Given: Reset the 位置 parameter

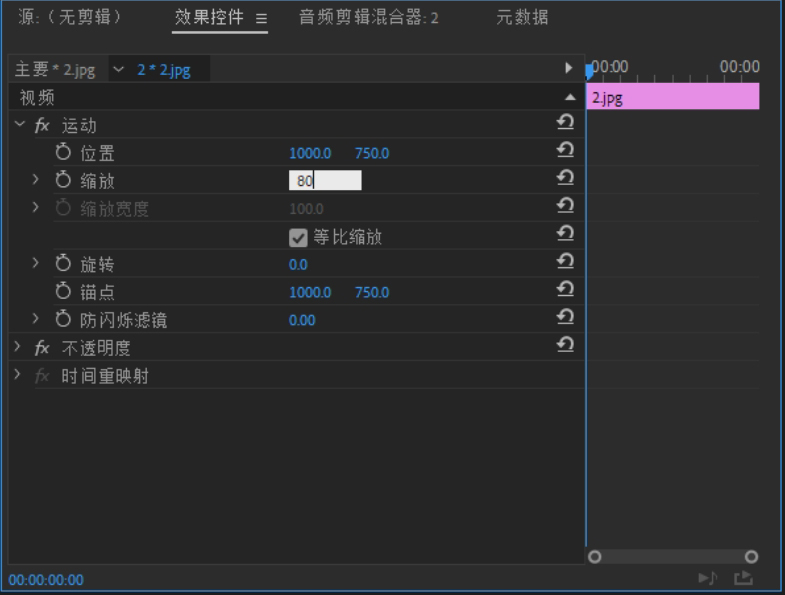Looking at the screenshot, I should click(565, 150).
